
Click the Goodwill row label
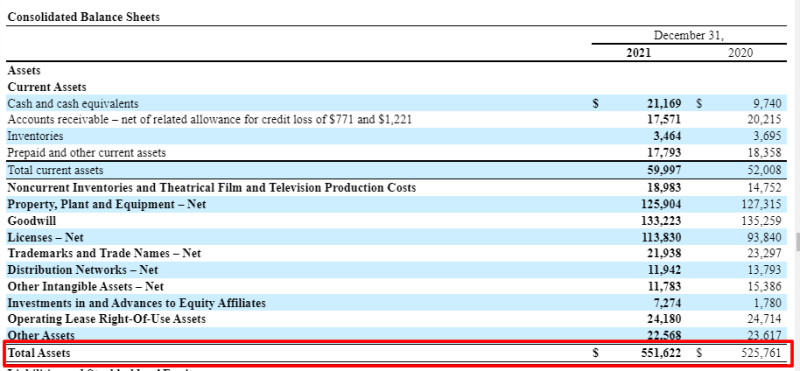pos(32,221)
